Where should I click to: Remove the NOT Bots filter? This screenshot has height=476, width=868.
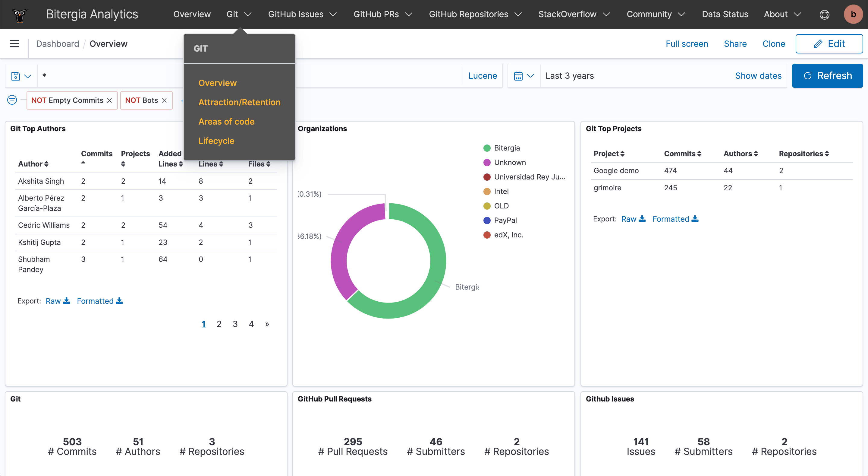(164, 100)
